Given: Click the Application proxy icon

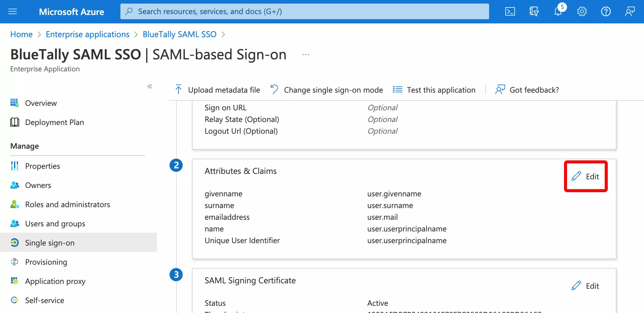Looking at the screenshot, I should 14,281.
